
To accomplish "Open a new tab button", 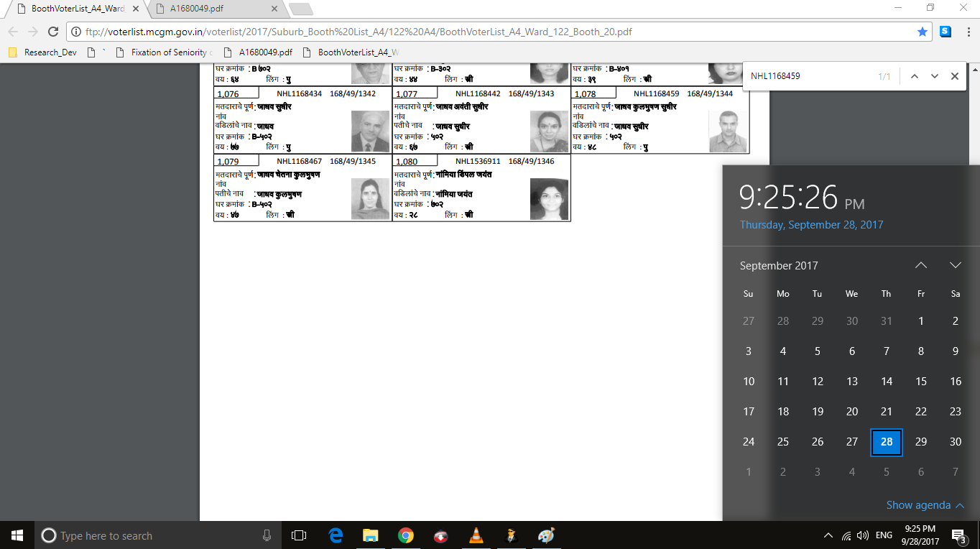I will coord(300,9).
